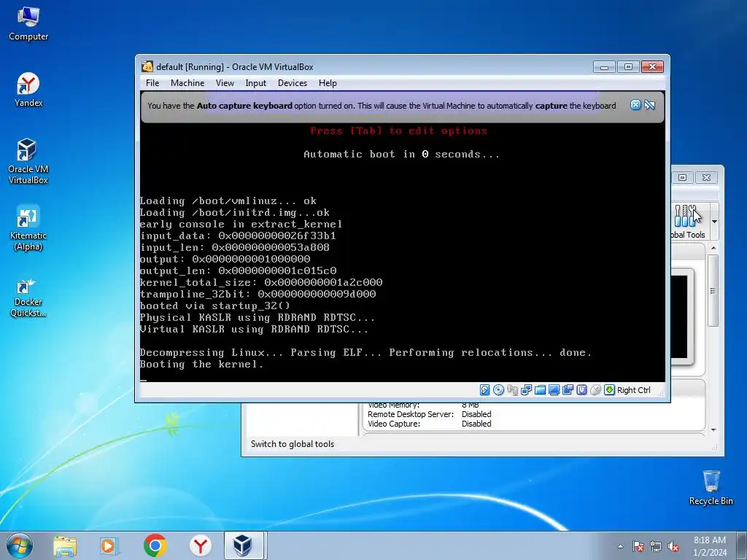Close the VirtualBox Manager window behind

click(x=706, y=178)
